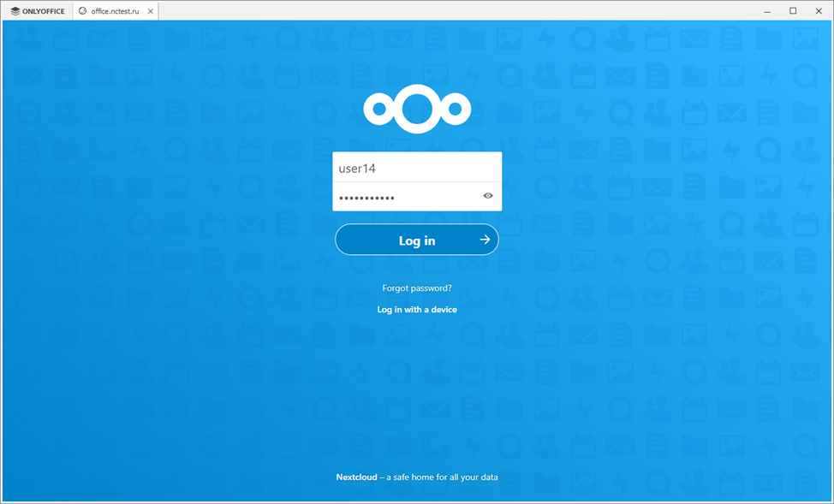This screenshot has height=504, width=834.
Task: Click the large center ring of Nextcloud logo
Action: pyautogui.click(x=417, y=109)
